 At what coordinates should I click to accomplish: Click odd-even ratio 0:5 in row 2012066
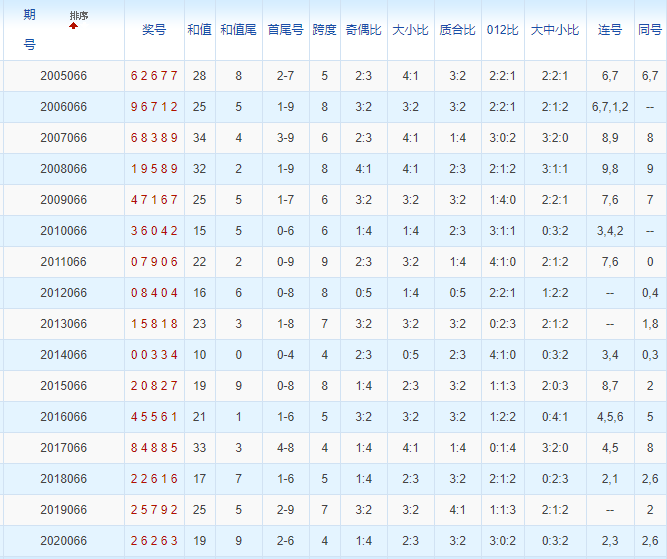click(364, 293)
